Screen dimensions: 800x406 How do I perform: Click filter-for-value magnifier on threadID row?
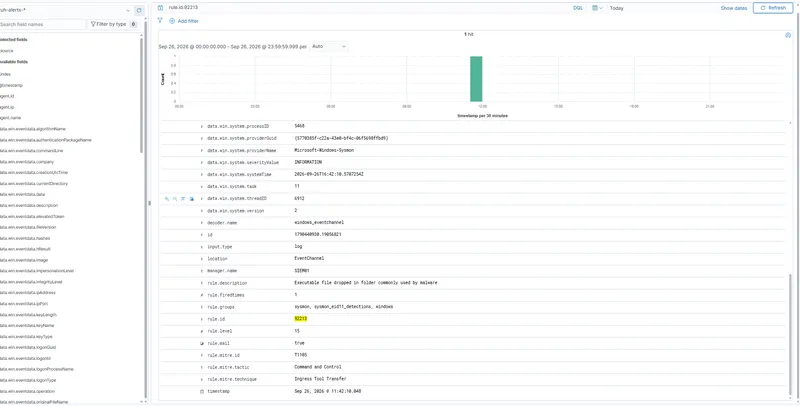pyautogui.click(x=167, y=199)
